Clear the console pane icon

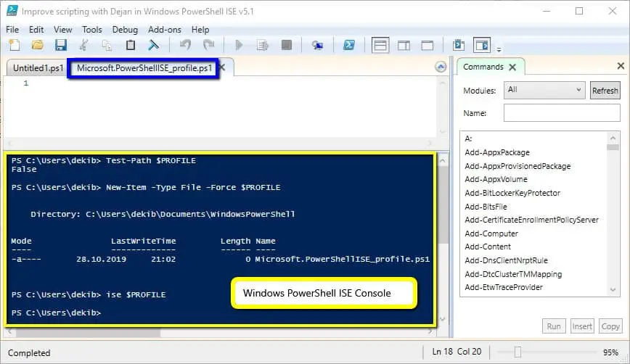(153, 45)
